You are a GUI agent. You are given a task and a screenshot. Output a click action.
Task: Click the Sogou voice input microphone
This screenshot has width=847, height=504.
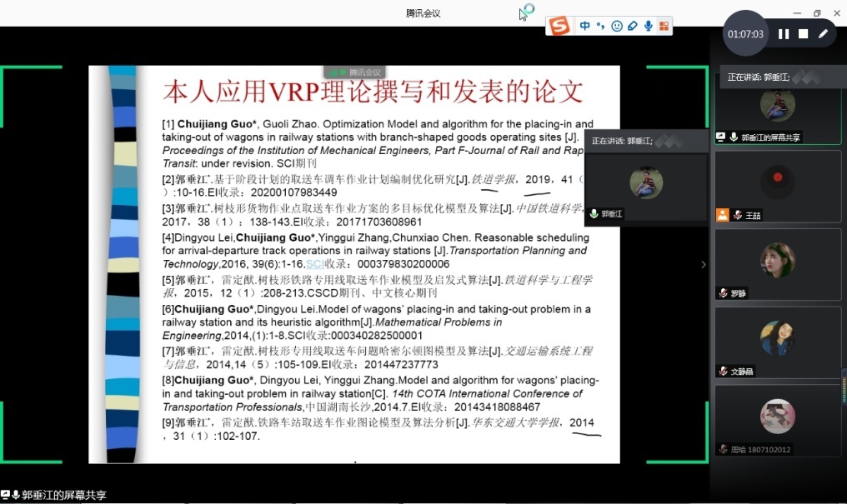[648, 26]
